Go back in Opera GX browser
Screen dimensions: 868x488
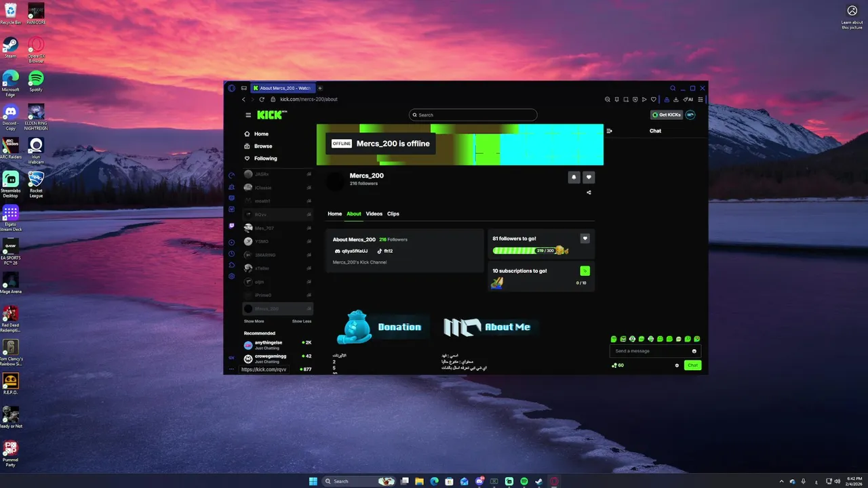[243, 100]
